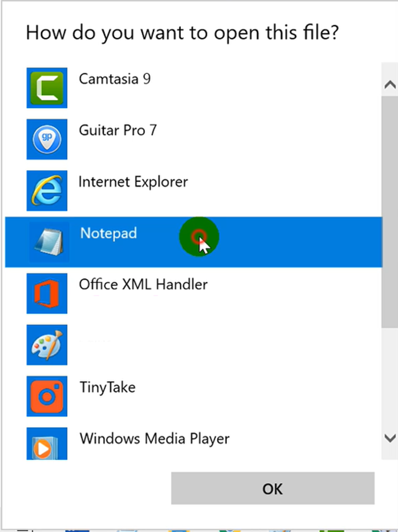Click the 'Camtasia 9' label

pyautogui.click(x=115, y=79)
